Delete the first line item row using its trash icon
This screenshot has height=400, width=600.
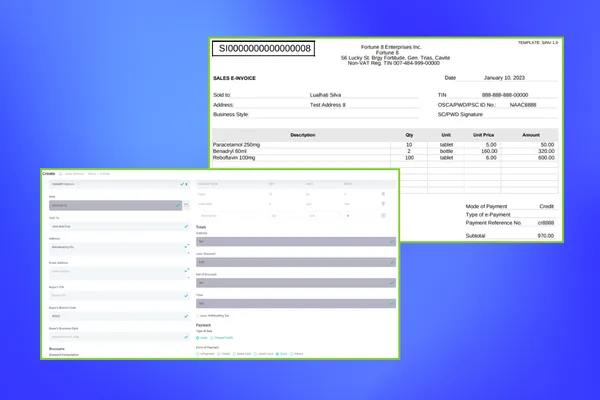383,194
